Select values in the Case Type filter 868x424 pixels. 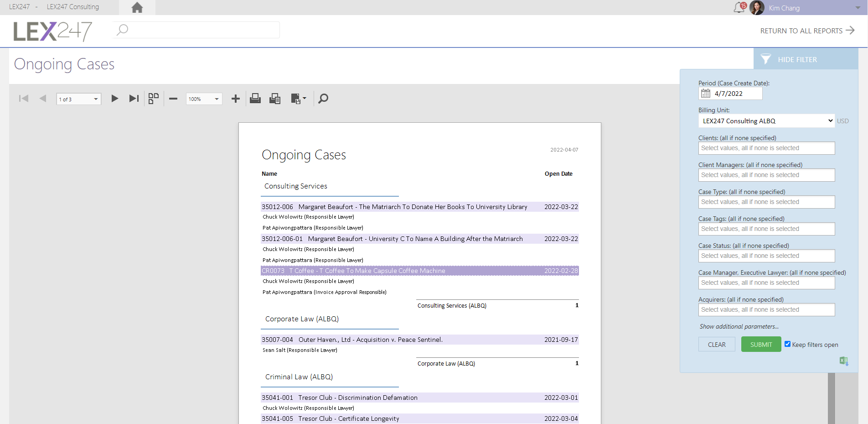click(x=766, y=202)
